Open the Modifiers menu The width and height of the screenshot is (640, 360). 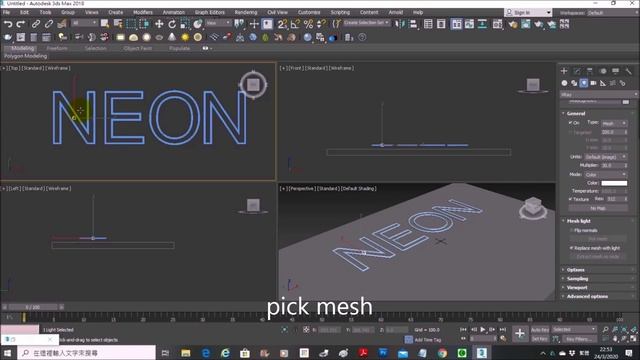143,12
